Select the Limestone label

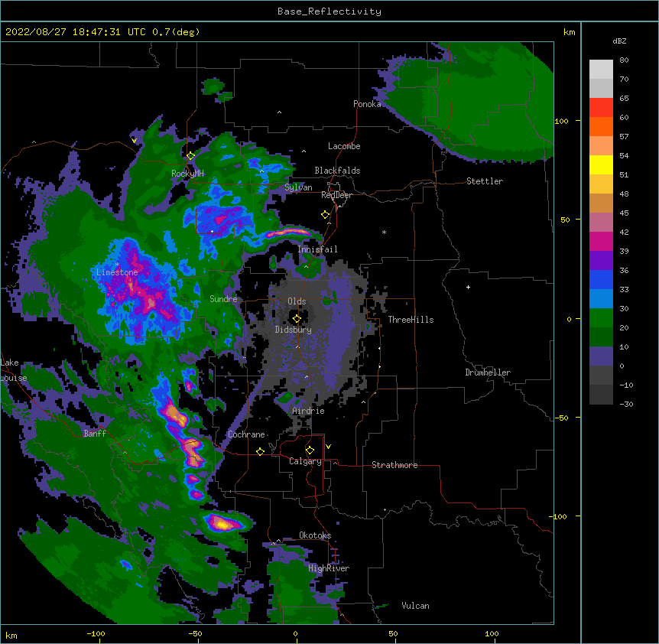(117, 272)
